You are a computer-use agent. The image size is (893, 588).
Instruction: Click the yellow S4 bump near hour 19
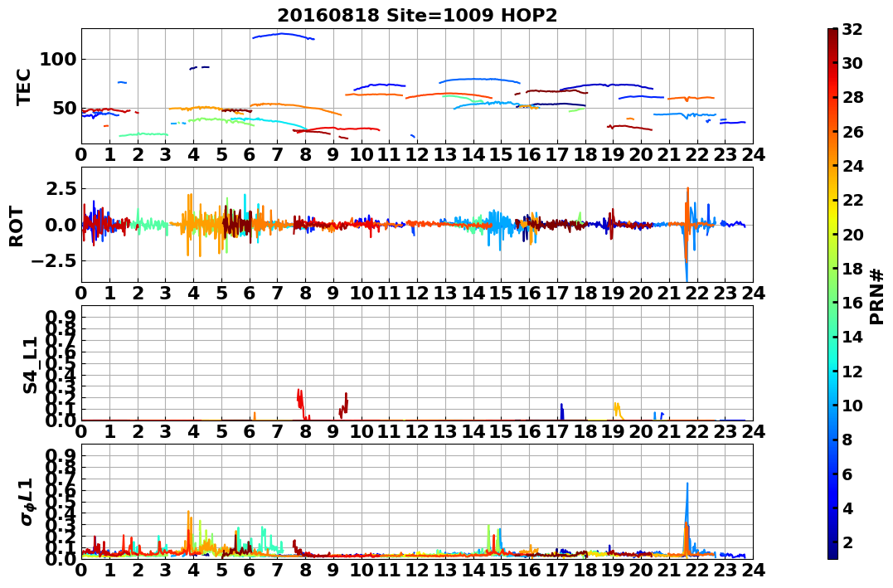(x=618, y=409)
